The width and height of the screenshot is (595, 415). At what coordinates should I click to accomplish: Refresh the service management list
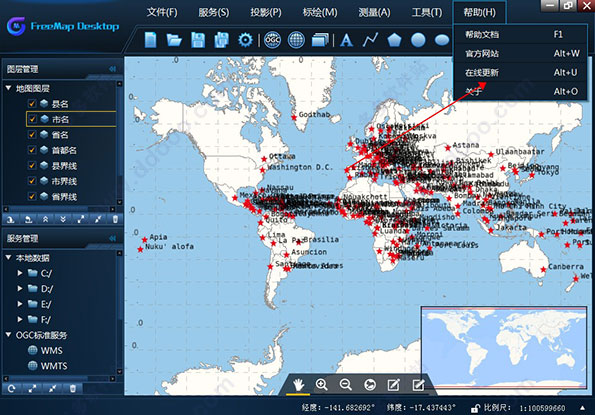[11, 388]
